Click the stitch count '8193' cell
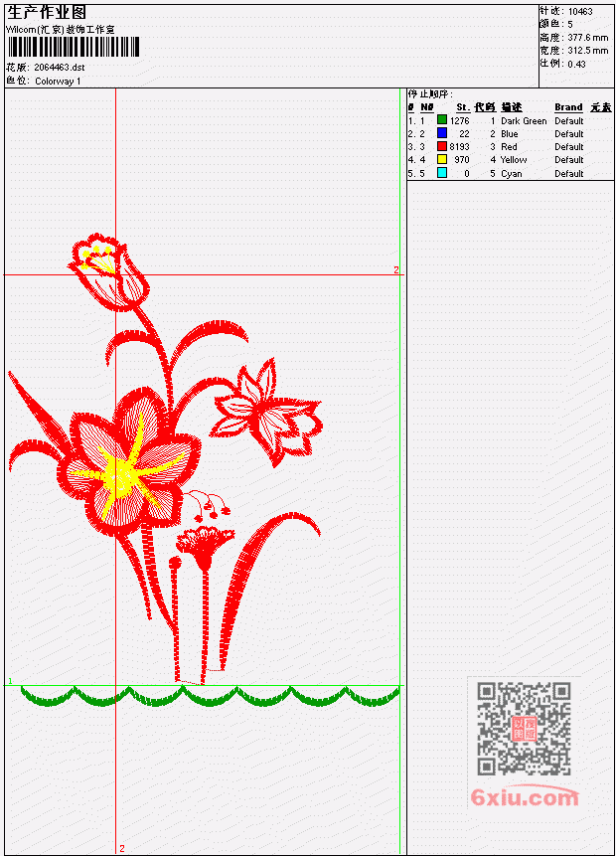This screenshot has width=616, height=856. pos(459,147)
